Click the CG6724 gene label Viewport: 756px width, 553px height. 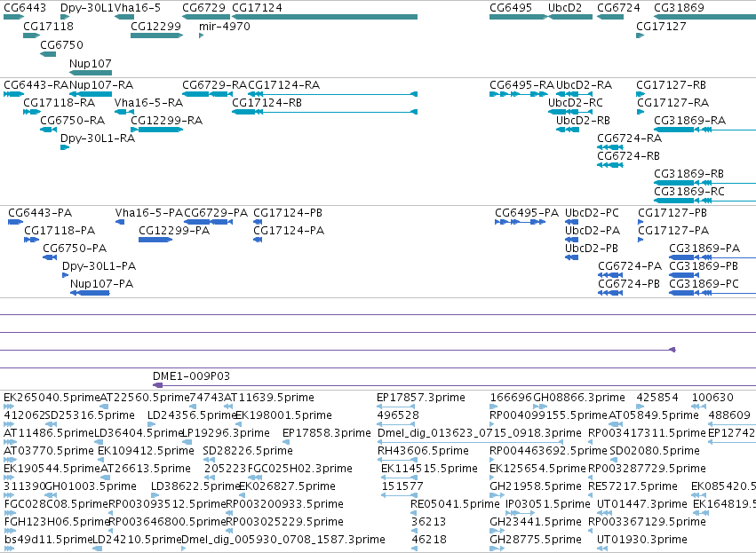(618, 8)
